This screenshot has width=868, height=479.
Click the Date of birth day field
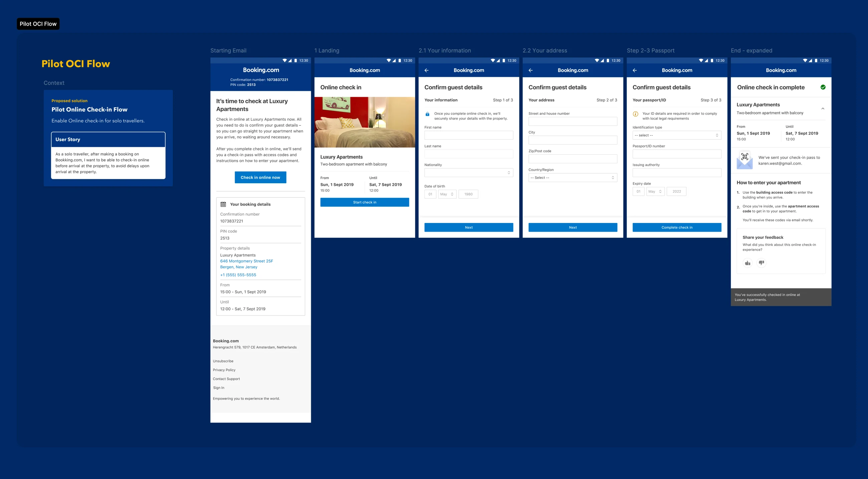pyautogui.click(x=430, y=194)
